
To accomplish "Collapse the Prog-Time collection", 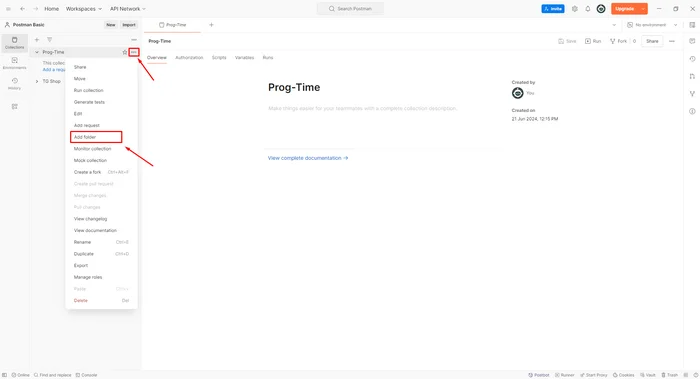I will click(37, 52).
